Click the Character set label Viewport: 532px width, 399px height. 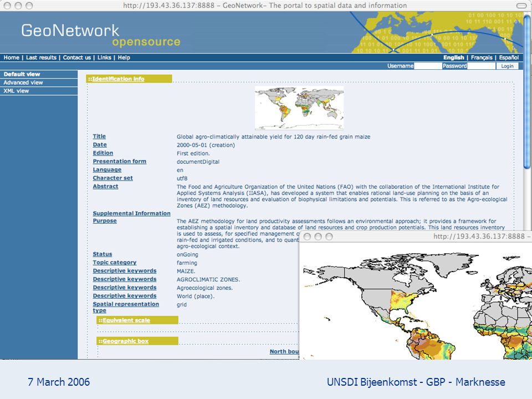pyautogui.click(x=113, y=178)
